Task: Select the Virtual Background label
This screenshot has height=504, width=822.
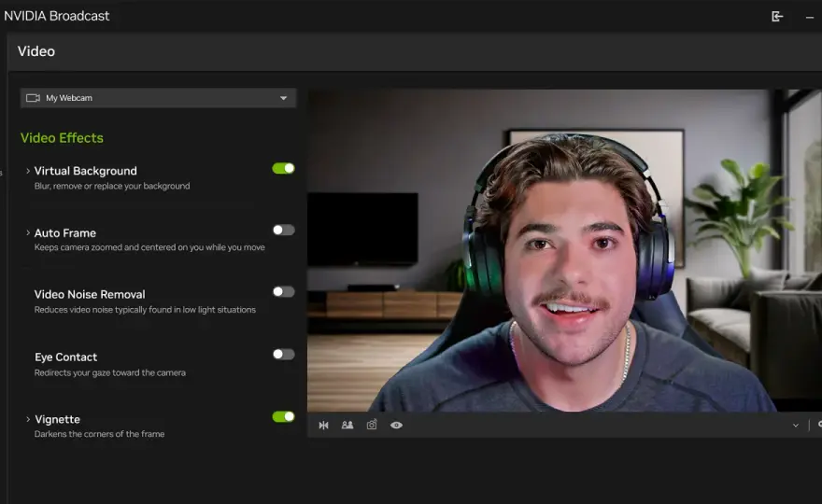Action: click(85, 171)
